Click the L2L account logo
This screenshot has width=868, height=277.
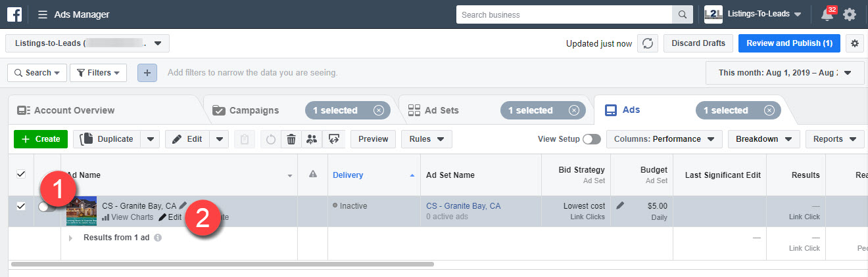point(713,14)
